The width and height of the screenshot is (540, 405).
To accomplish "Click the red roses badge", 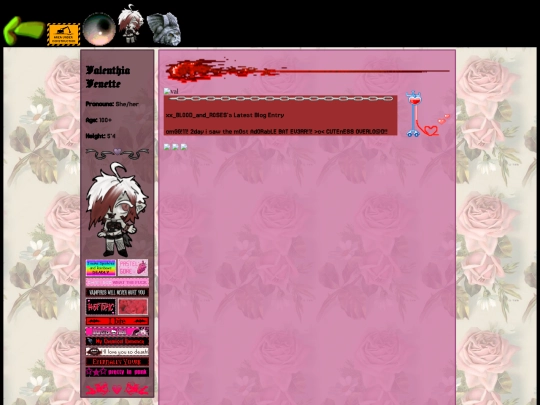I will pos(133,307).
